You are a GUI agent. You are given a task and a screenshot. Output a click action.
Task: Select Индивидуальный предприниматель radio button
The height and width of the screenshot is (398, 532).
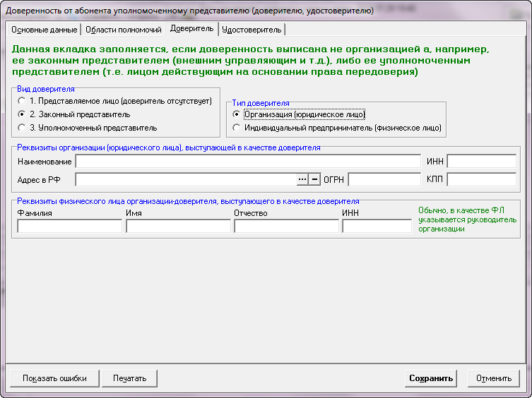coord(337,128)
